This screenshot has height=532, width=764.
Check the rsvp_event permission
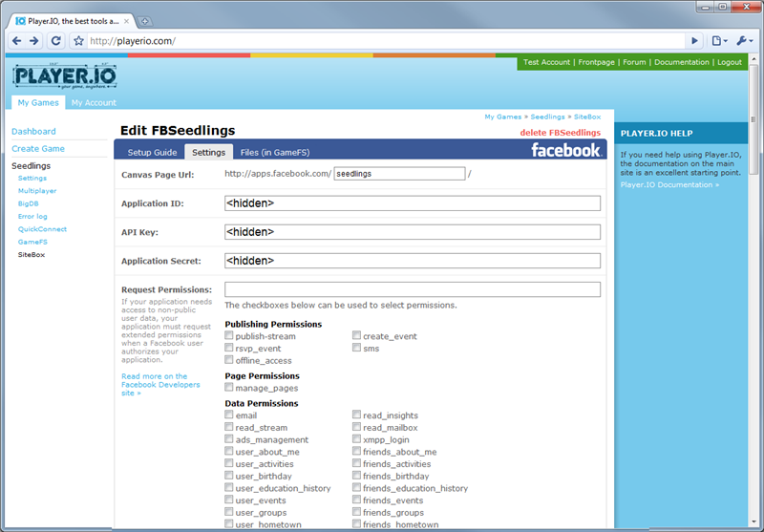(x=229, y=348)
